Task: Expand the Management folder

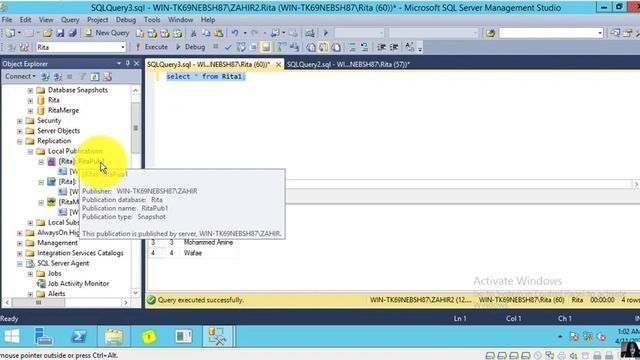Action: coord(20,243)
